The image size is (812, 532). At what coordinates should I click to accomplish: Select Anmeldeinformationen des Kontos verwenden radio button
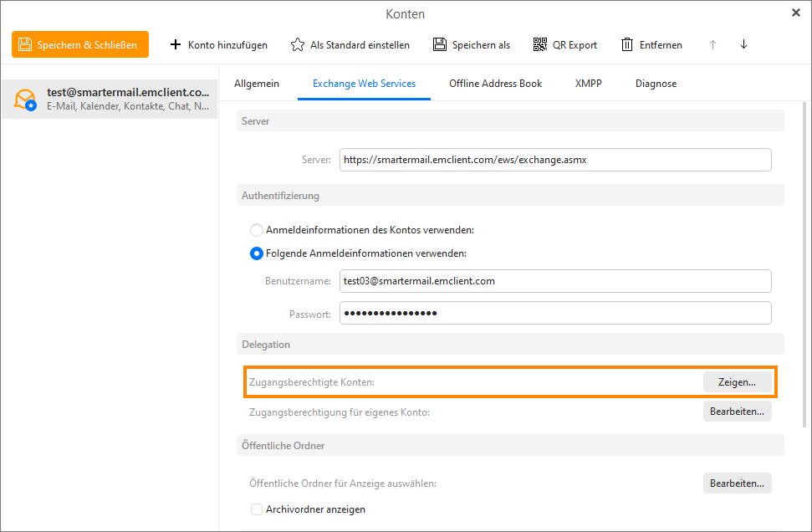[x=257, y=230]
